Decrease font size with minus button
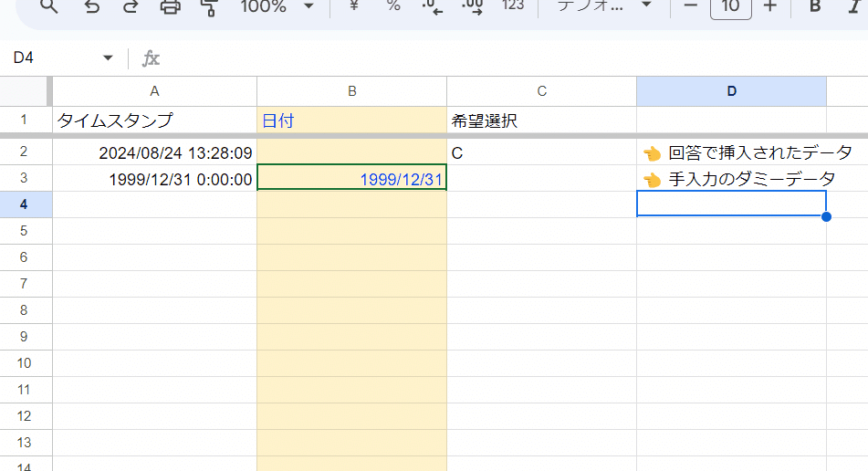The width and height of the screenshot is (868, 471). [690, 5]
